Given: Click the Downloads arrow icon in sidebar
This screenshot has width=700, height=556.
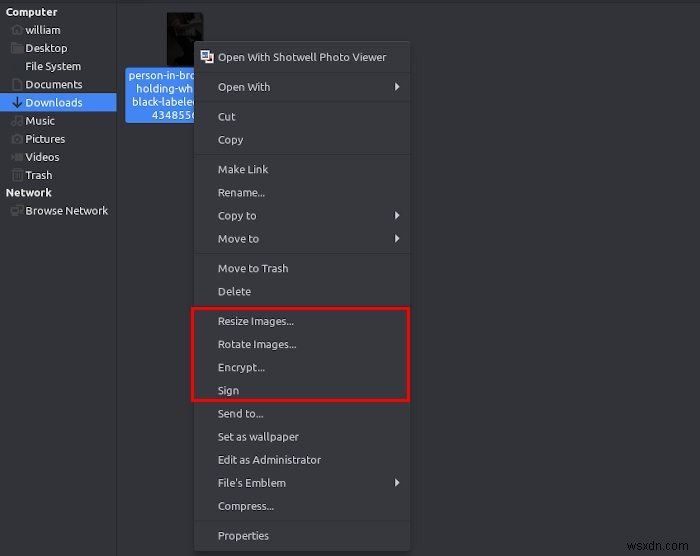Looking at the screenshot, I should (x=17, y=102).
